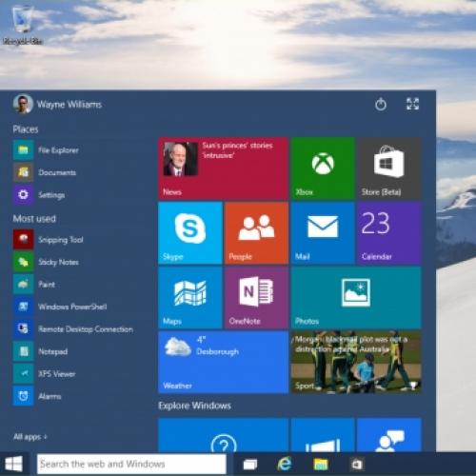Open the Sport news tile
Screen dimensions: 476x476
click(356, 363)
